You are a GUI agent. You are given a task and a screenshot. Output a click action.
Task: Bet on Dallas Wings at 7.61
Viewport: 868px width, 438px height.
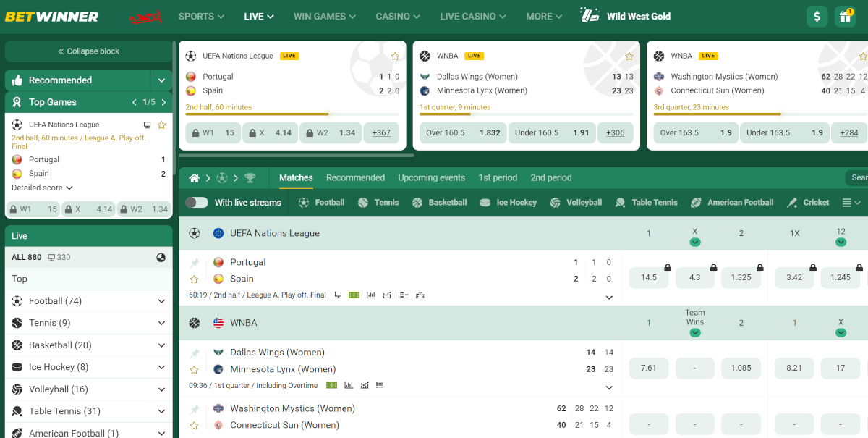pyautogui.click(x=649, y=368)
